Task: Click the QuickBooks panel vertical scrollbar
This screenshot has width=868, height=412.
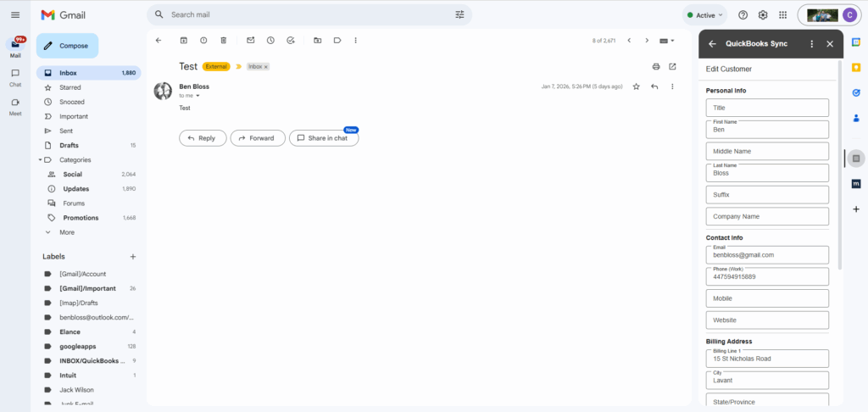Action: [x=840, y=165]
